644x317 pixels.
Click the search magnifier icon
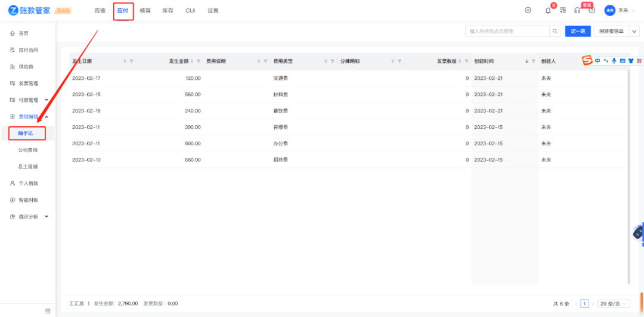tap(555, 31)
